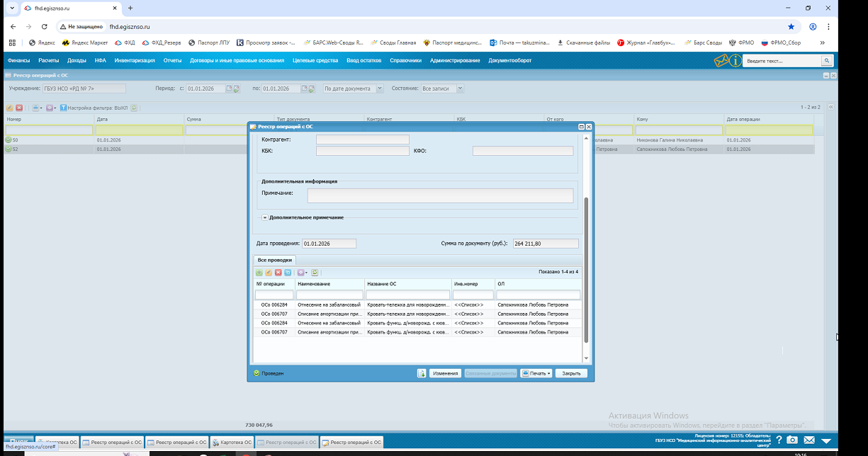The height and width of the screenshot is (456, 868).
Task: Click the Дата column filter box in main registry
Action: pyautogui.click(x=138, y=130)
